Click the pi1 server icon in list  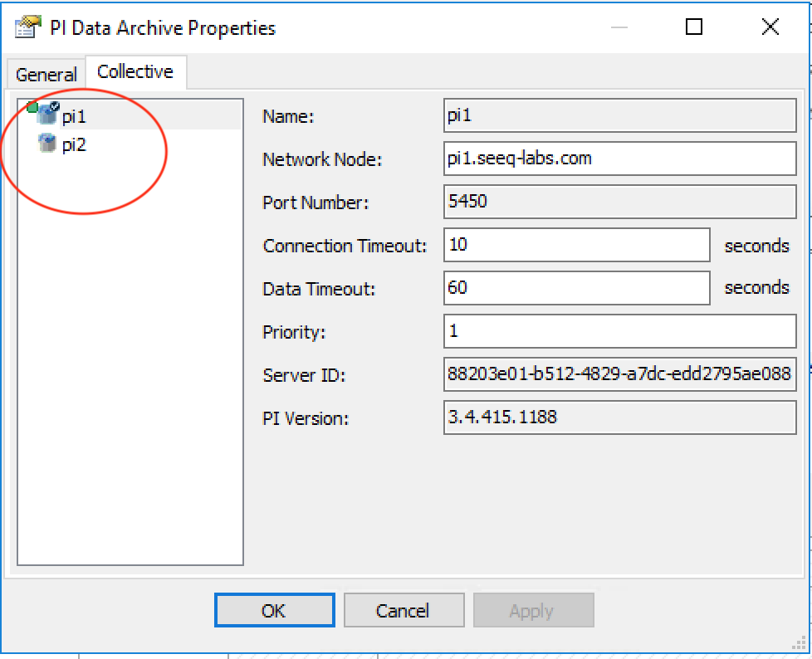[x=46, y=115]
